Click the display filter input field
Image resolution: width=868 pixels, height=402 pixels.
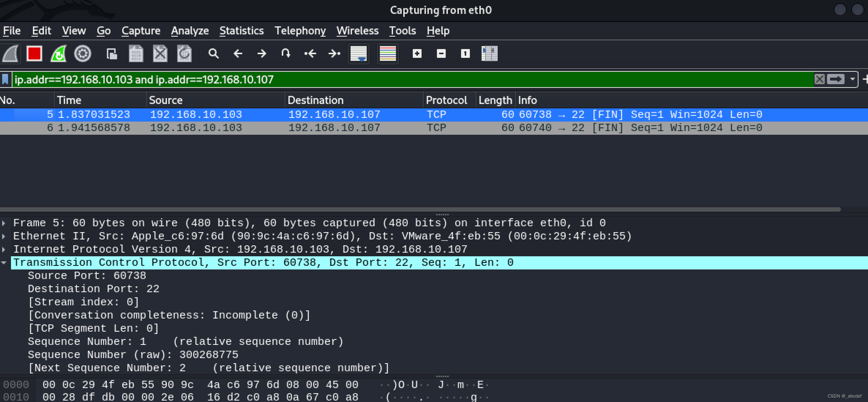(x=413, y=79)
